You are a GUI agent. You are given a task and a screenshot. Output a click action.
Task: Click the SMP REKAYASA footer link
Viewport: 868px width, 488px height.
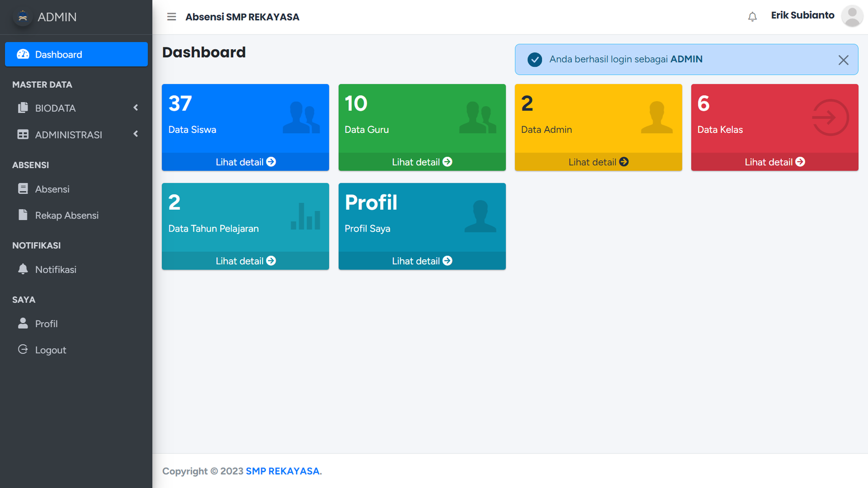click(x=283, y=471)
